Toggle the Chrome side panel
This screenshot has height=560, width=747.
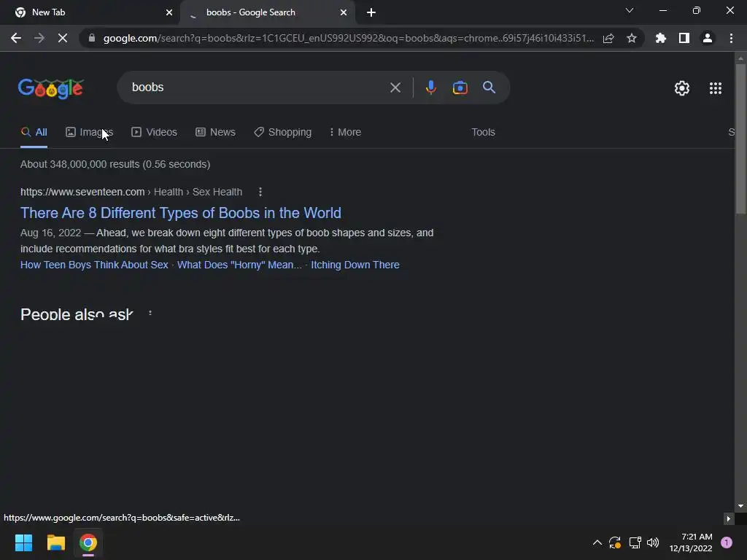coord(684,38)
